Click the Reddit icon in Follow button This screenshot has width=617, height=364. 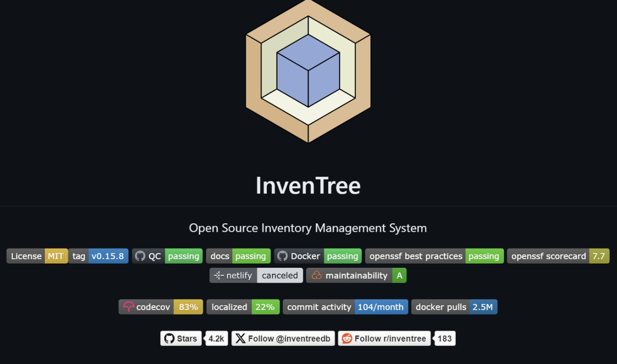click(347, 339)
